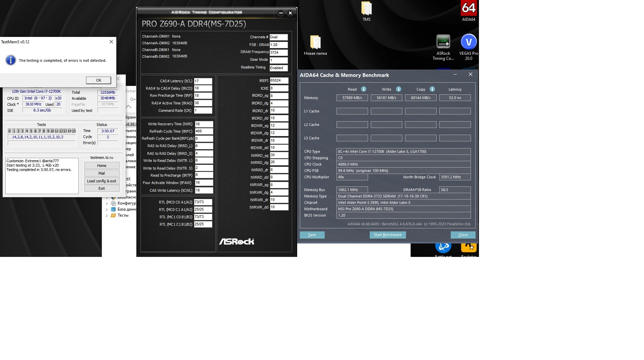The image size is (644, 360).
Task: Click the test number 15 box in TestMem5
Action: coord(74,131)
